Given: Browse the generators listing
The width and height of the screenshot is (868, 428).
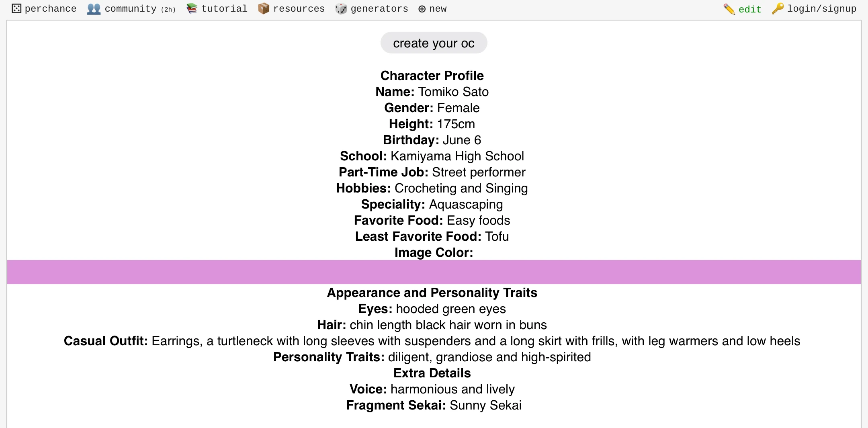Looking at the screenshot, I should pyautogui.click(x=379, y=8).
